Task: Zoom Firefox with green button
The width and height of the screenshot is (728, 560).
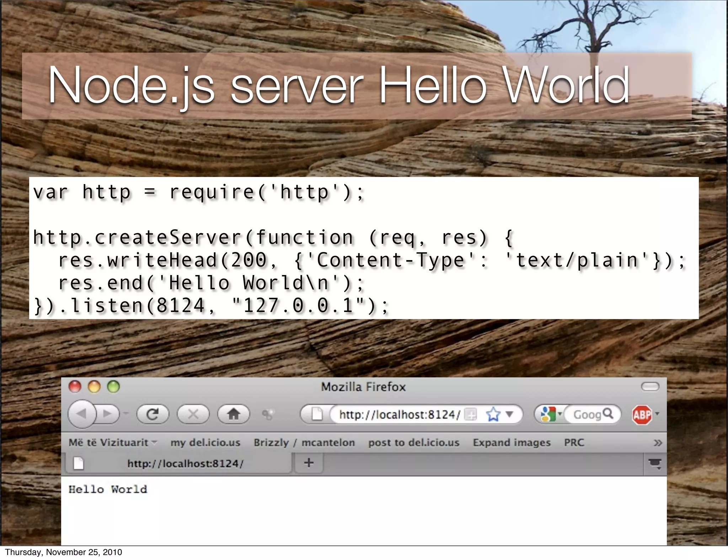Action: (114, 387)
